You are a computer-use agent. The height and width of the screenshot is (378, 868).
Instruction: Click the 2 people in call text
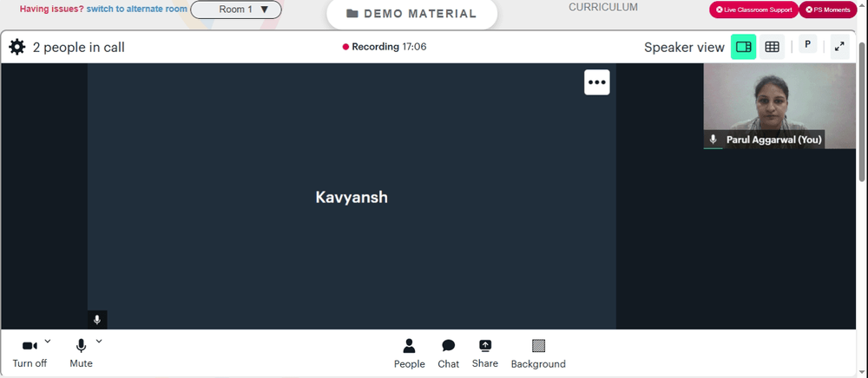(x=79, y=48)
